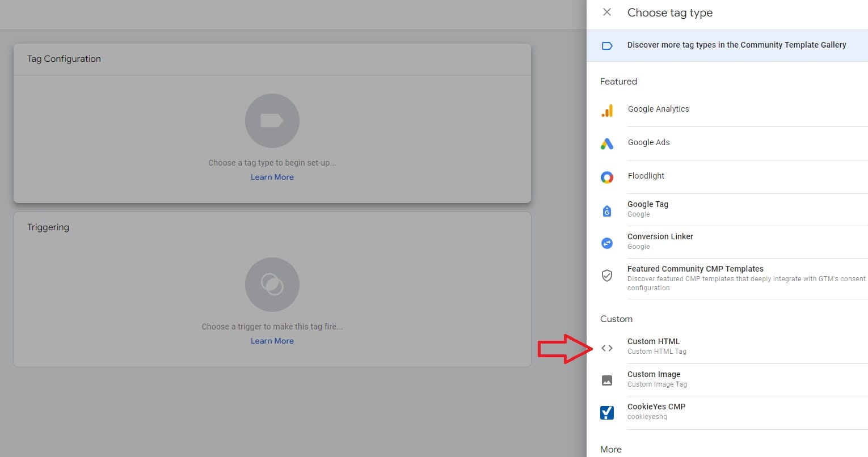Click the tag icon in the gallery banner
868x457 pixels.
(x=607, y=45)
